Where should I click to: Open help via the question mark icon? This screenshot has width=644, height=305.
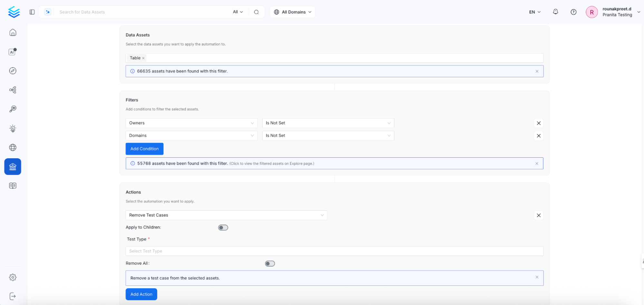[573, 12]
